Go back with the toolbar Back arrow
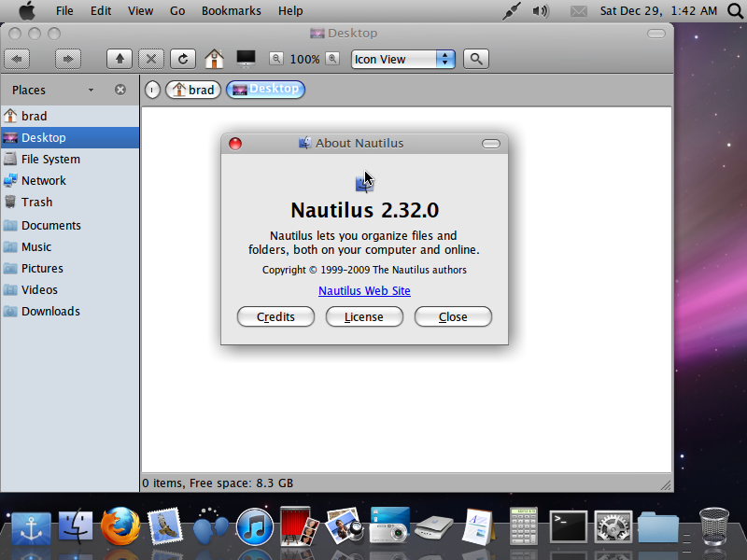Image resolution: width=747 pixels, height=560 pixels. pyautogui.click(x=17, y=59)
